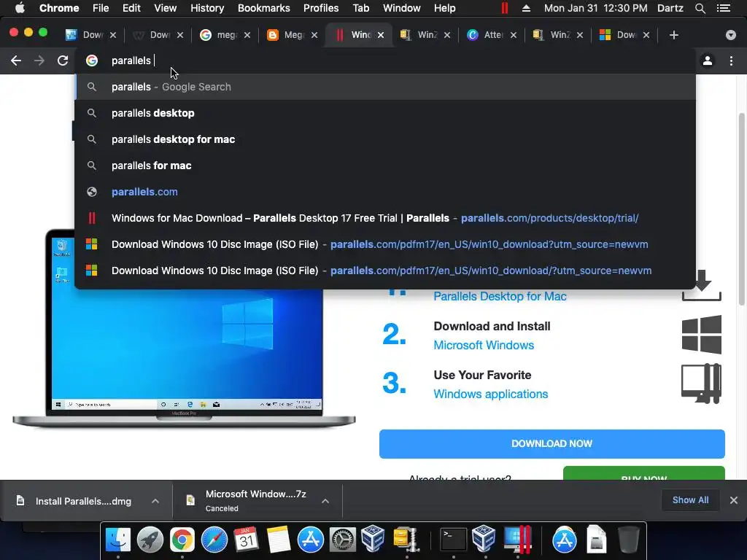
Task: Select 'parallels for mac' suggestion
Action: coord(385,166)
